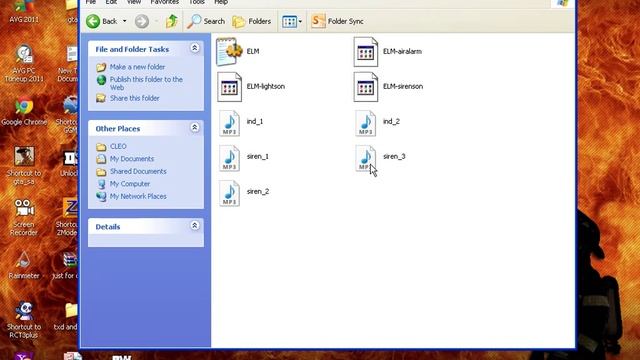
Task: Click the Share this folder icon
Action: click(x=101, y=98)
